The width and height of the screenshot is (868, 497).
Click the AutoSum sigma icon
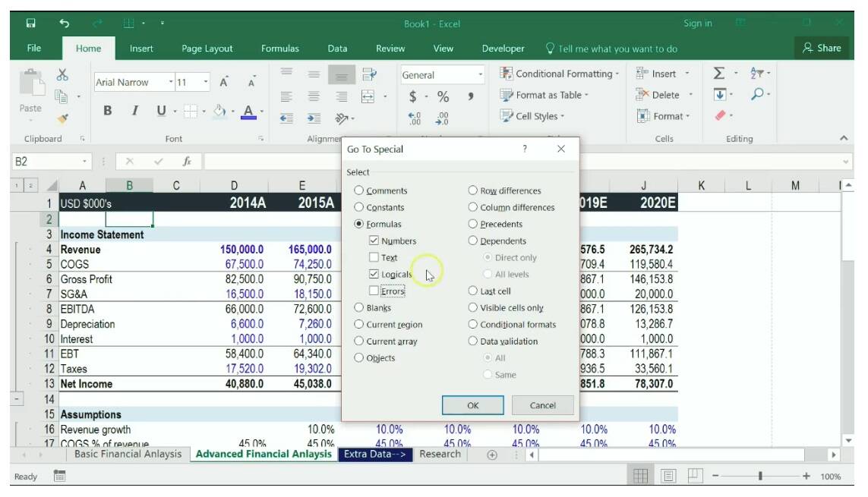(x=718, y=74)
